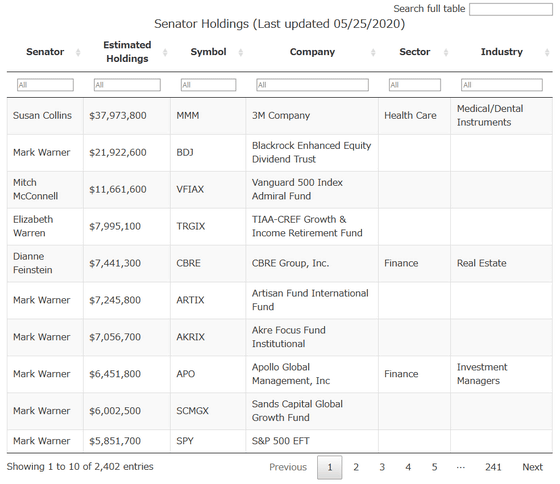Select the Previous page link
The height and width of the screenshot is (484, 560).
288,467
